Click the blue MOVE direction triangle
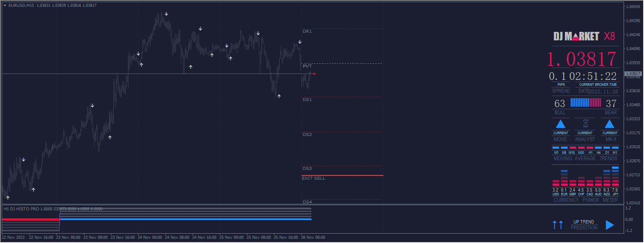Image resolution: width=644 pixels, height=243 pixels. [560, 124]
